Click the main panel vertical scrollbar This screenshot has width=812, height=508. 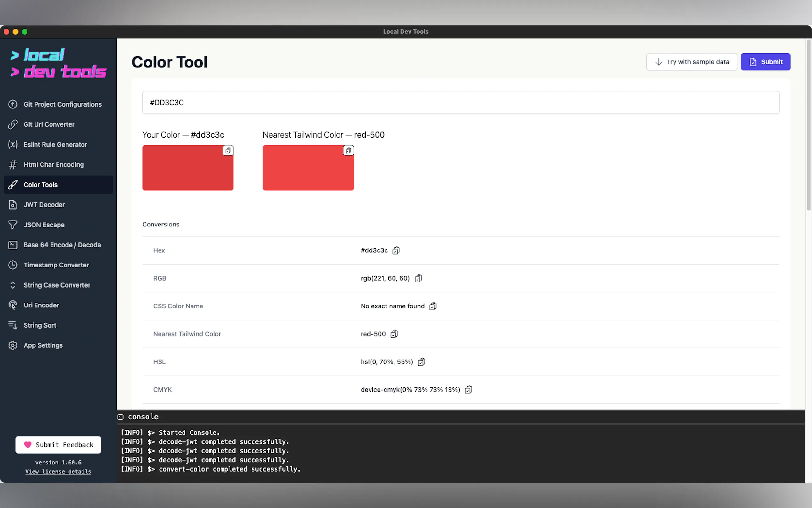pos(808,126)
